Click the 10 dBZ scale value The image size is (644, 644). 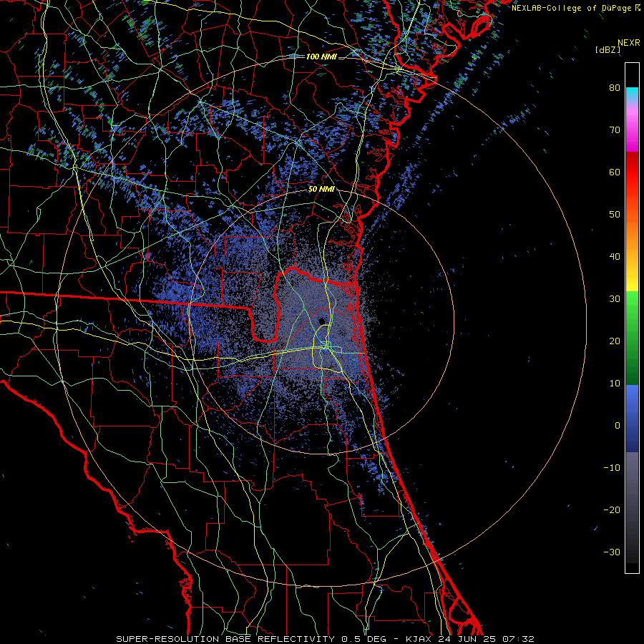tap(615, 384)
